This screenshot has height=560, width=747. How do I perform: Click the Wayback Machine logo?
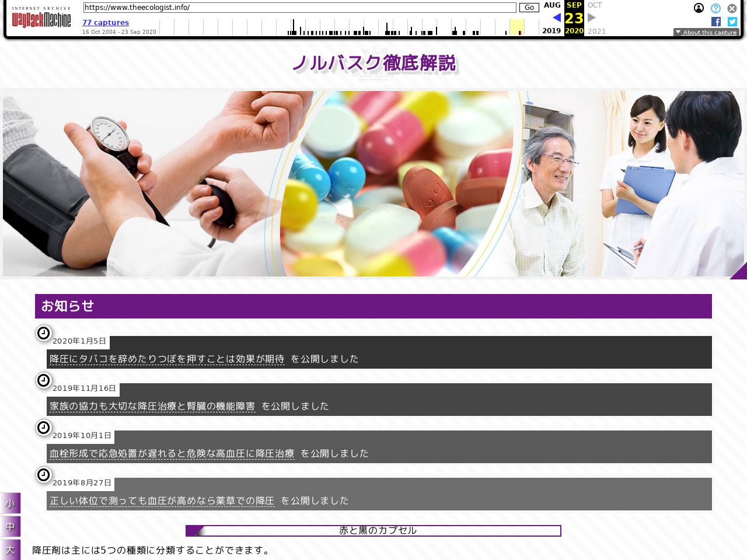point(41,19)
